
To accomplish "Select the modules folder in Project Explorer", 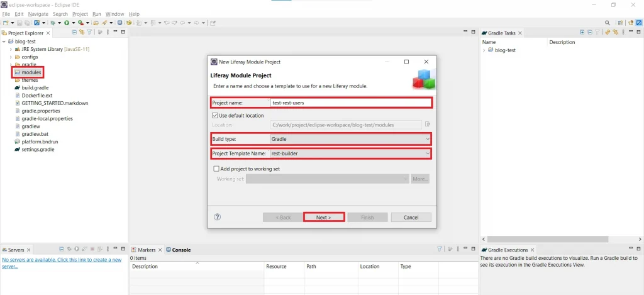I will coord(31,72).
